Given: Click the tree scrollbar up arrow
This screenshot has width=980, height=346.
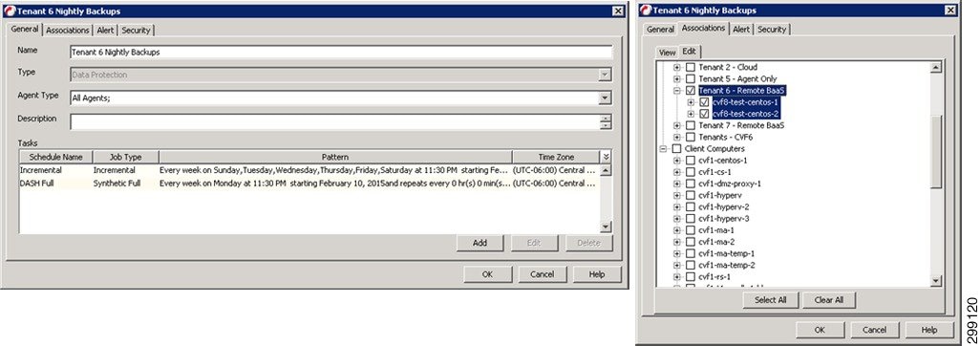Looking at the screenshot, I should click(936, 67).
